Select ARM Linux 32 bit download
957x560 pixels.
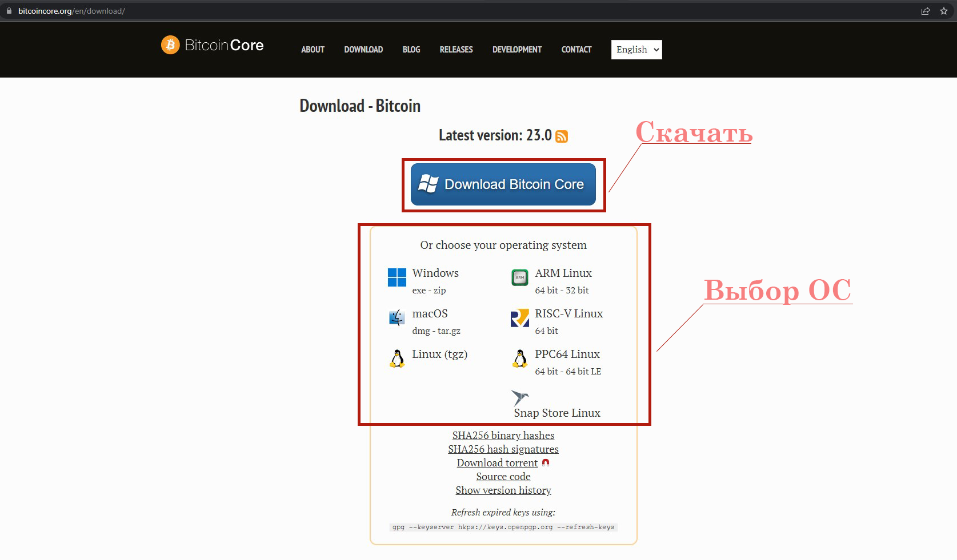point(577,291)
